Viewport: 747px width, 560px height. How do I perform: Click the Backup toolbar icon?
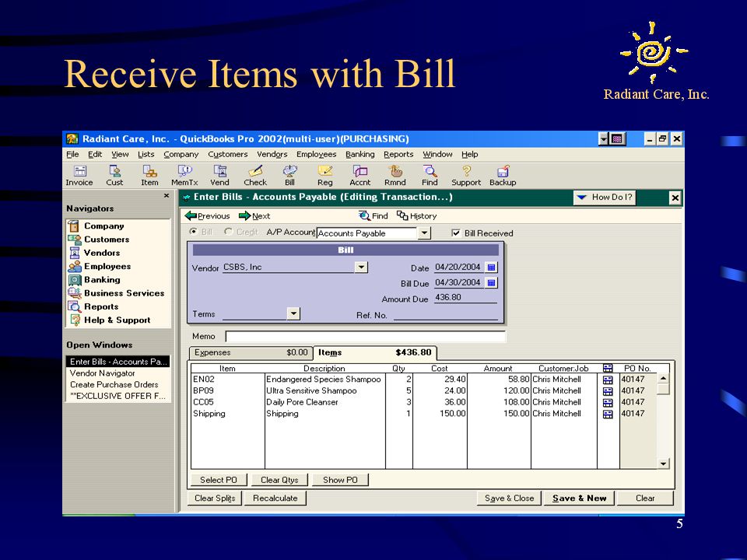(x=503, y=176)
